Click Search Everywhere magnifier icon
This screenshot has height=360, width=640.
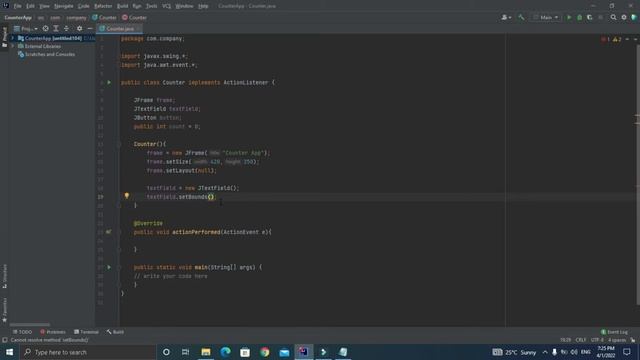pos(613,18)
